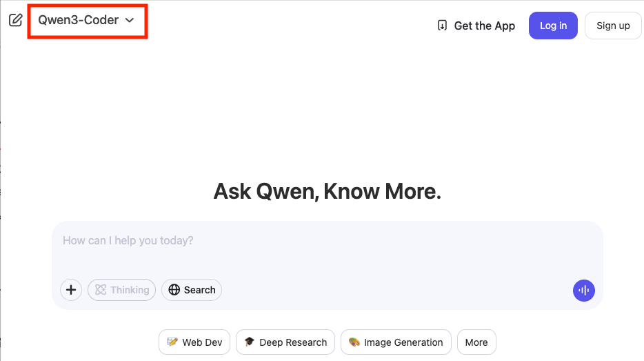
Task: Open the Qwen3-Coder model dropdown
Action: [86, 20]
